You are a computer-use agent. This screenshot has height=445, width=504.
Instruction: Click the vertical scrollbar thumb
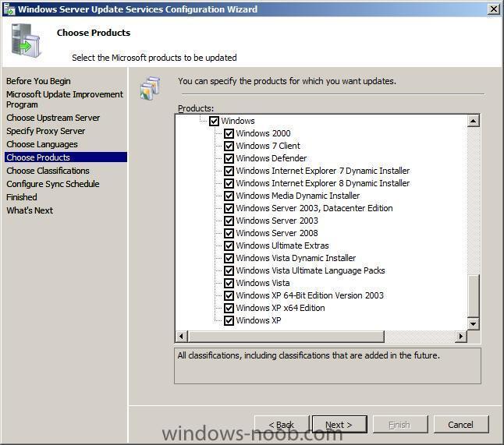[473, 295]
